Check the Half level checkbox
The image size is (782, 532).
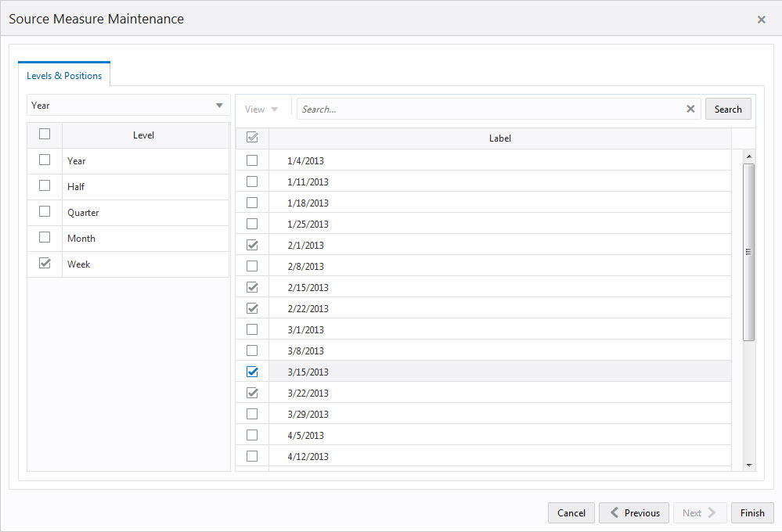[45, 185]
